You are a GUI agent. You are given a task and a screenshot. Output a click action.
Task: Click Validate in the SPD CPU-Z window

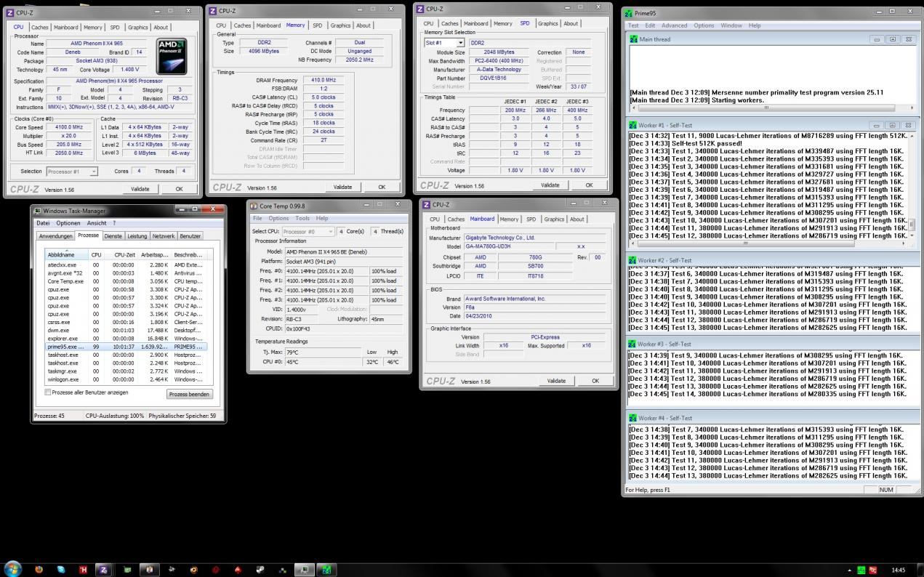[x=550, y=185]
